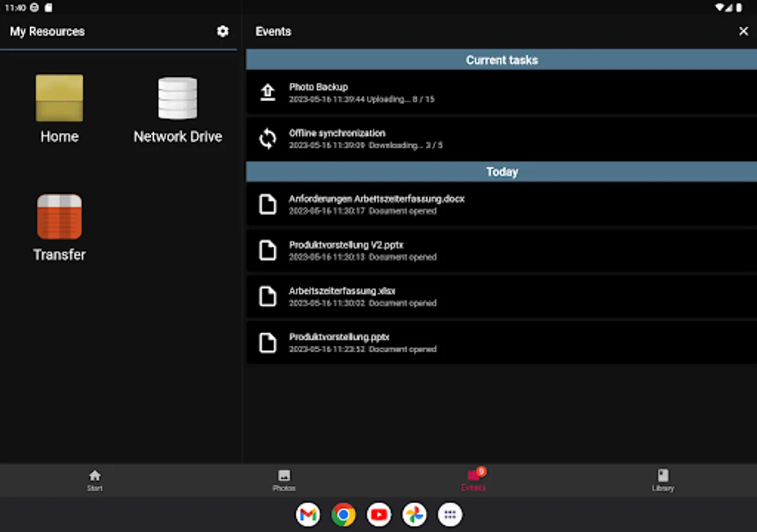Screen dimensions: 757x532
Task: Open Google Photos from the dock
Action: pyautogui.click(x=415, y=515)
